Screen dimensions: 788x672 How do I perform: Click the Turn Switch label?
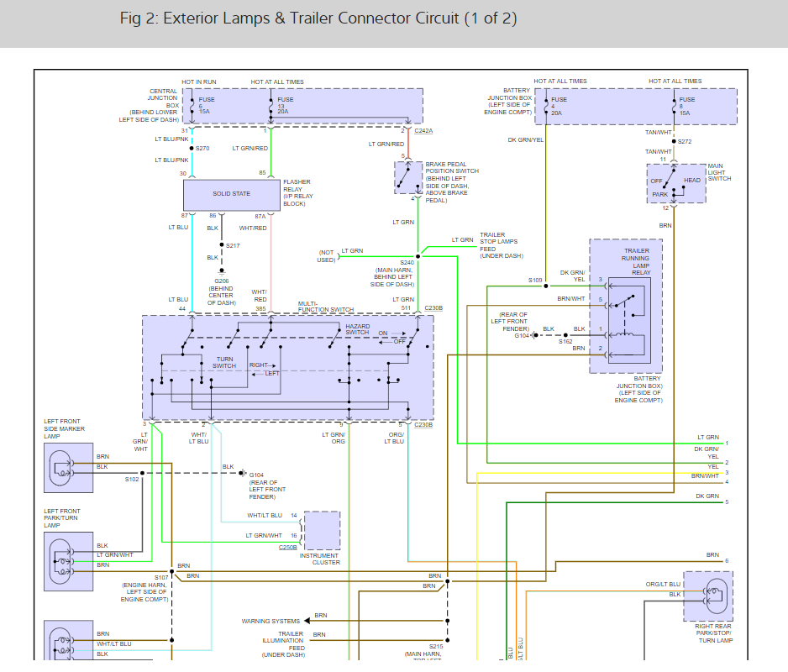[224, 362]
